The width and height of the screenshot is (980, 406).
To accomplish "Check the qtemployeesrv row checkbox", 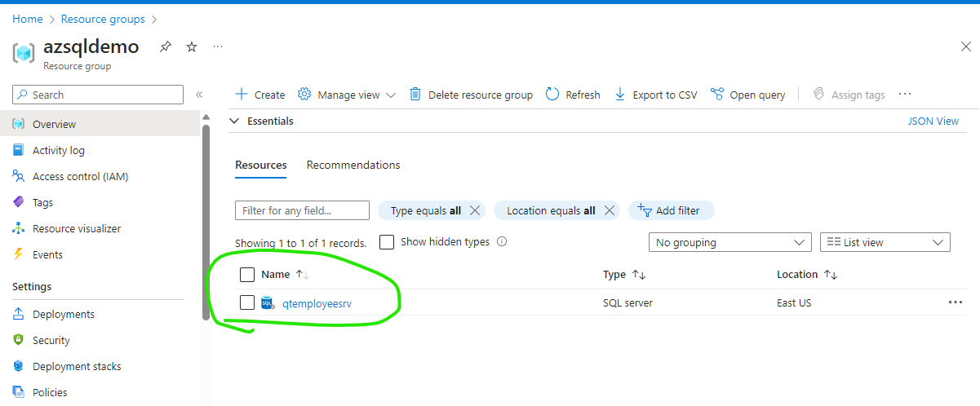I will [247, 302].
